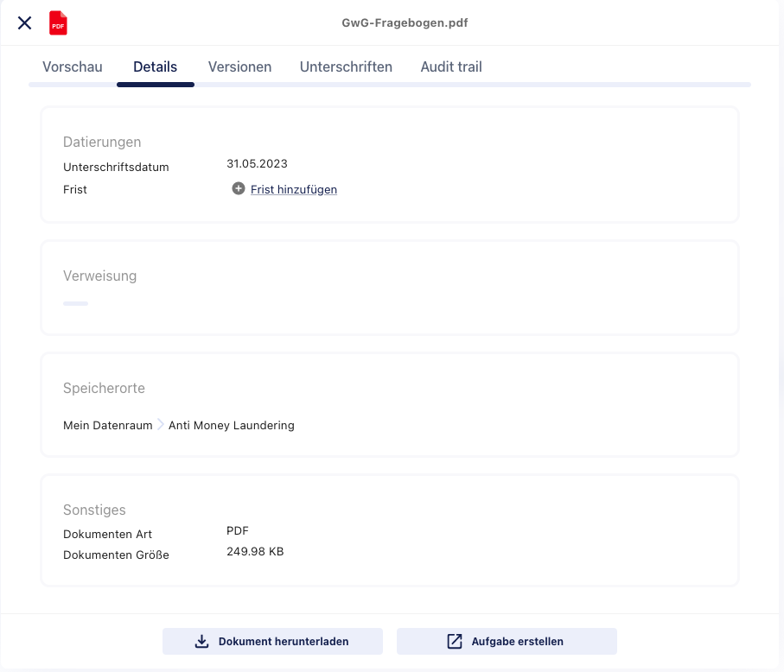Click the document type value PDF
784x672 pixels.
[238, 530]
